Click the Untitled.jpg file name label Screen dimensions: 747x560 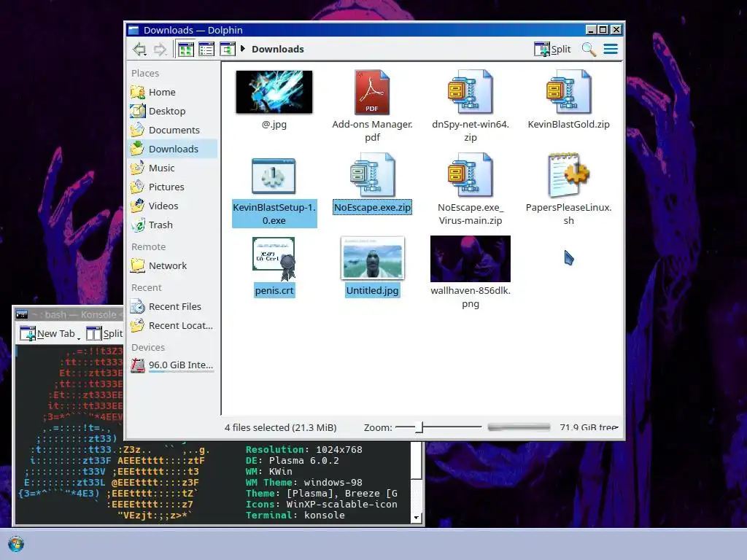(x=373, y=290)
